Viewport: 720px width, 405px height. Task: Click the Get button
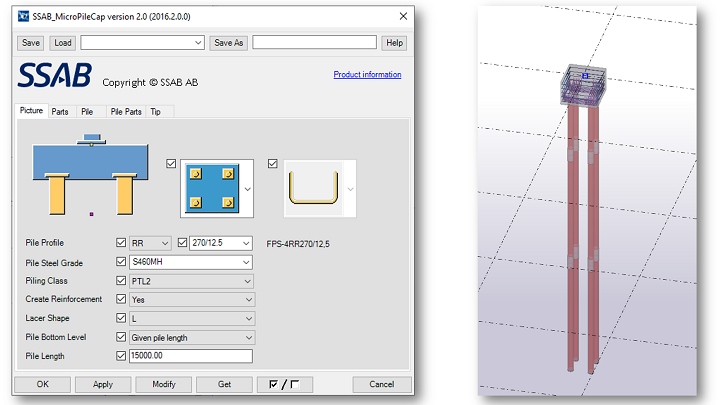point(225,384)
